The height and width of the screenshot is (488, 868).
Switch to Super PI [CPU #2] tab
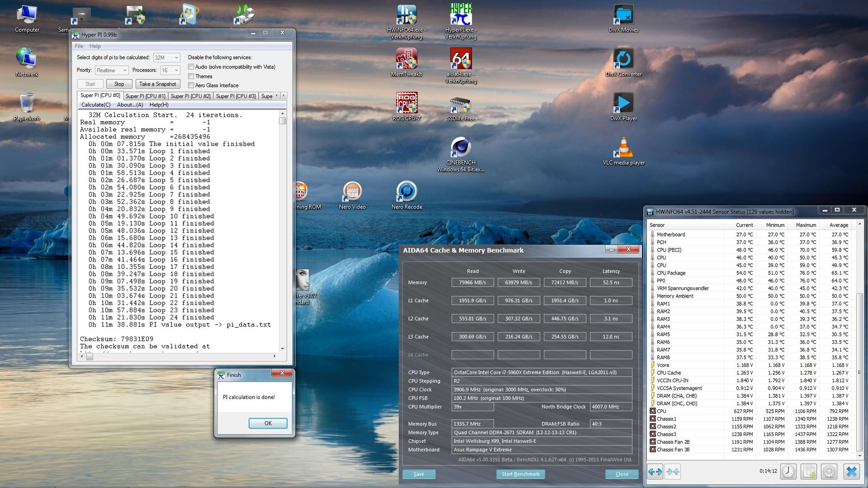(190, 96)
